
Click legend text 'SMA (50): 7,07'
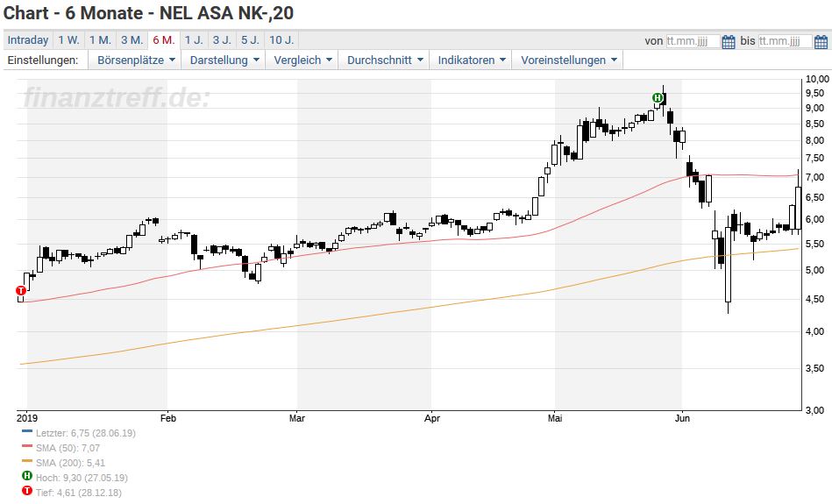68,448
